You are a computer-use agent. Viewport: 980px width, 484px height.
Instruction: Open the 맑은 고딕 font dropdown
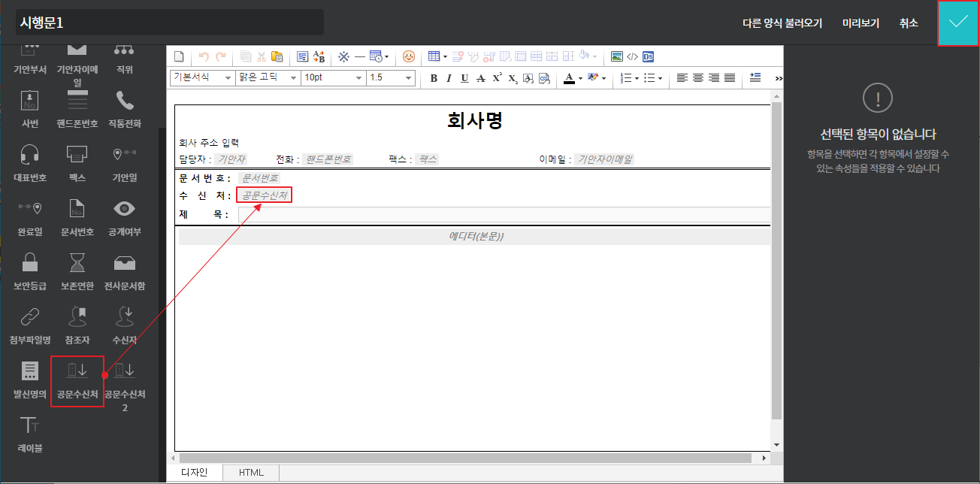point(268,77)
